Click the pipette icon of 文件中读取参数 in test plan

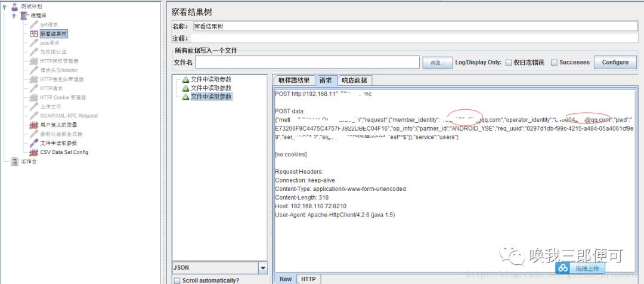coord(35,143)
